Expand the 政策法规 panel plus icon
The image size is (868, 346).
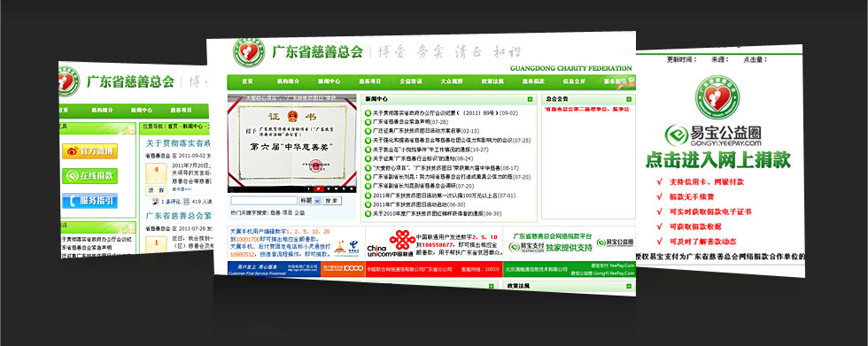(629, 286)
